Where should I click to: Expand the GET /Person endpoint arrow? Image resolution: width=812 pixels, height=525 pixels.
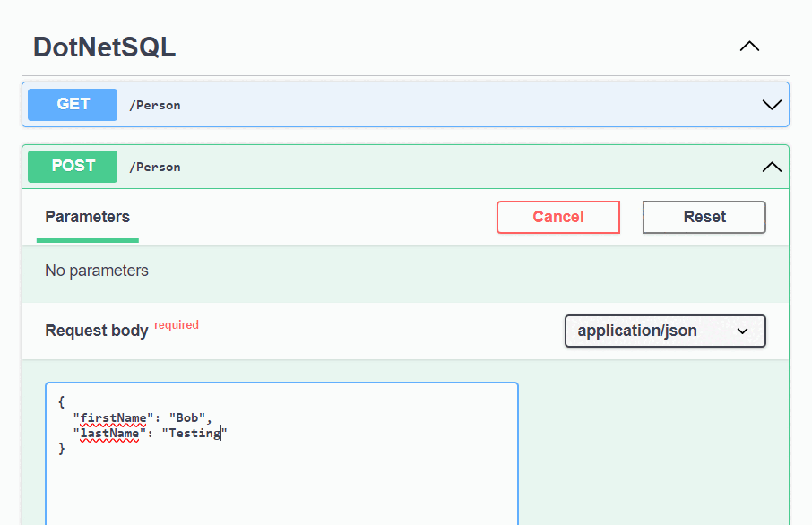coord(771,105)
